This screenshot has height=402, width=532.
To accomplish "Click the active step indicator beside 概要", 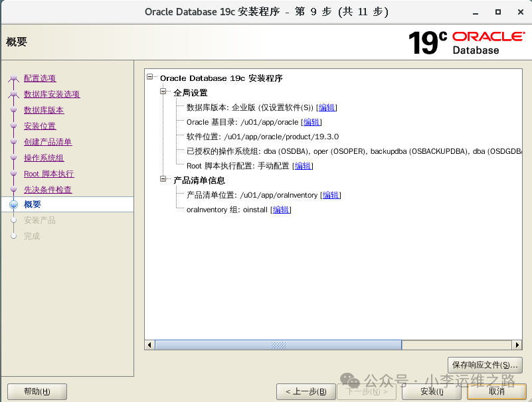I will tap(13, 204).
